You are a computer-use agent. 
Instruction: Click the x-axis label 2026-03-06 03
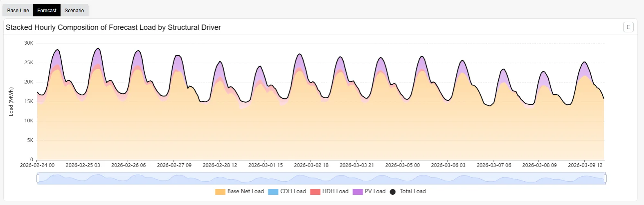pyautogui.click(x=448, y=165)
